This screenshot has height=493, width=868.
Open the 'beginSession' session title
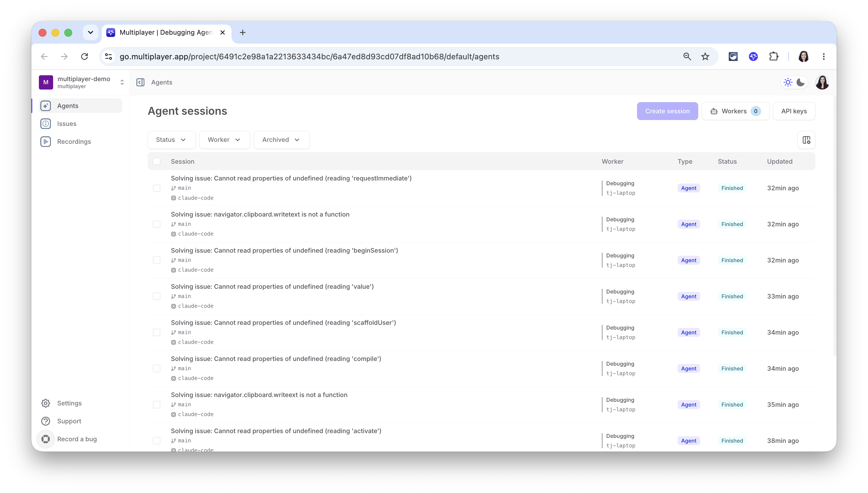tap(284, 251)
